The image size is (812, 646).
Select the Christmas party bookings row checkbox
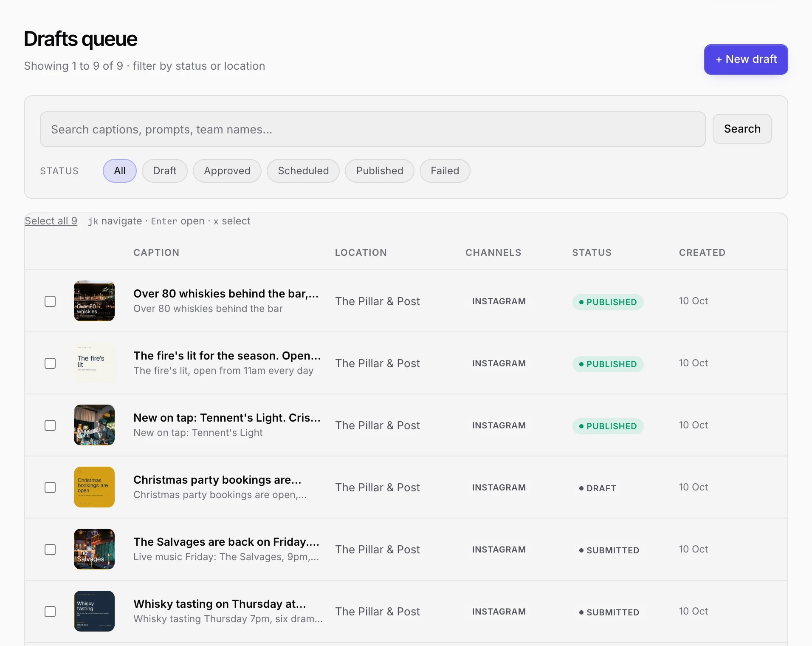click(50, 487)
